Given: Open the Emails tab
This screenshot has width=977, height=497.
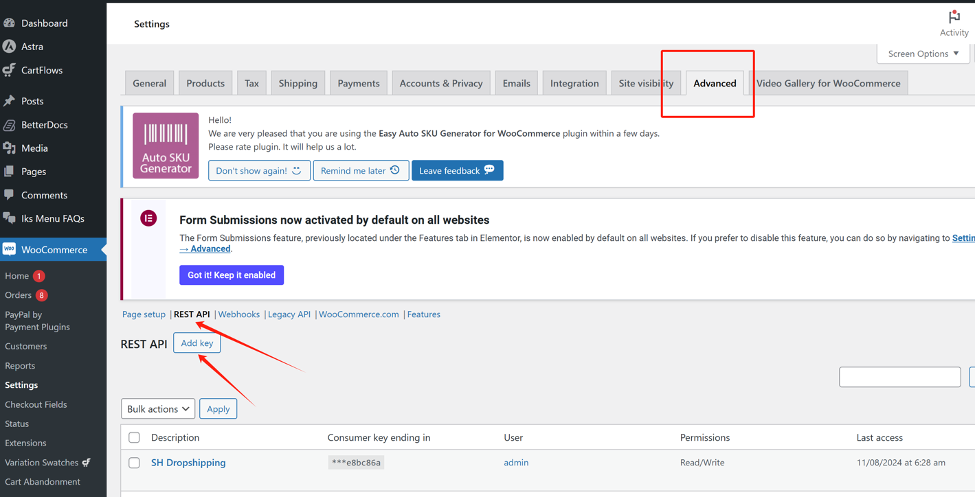Looking at the screenshot, I should [517, 83].
